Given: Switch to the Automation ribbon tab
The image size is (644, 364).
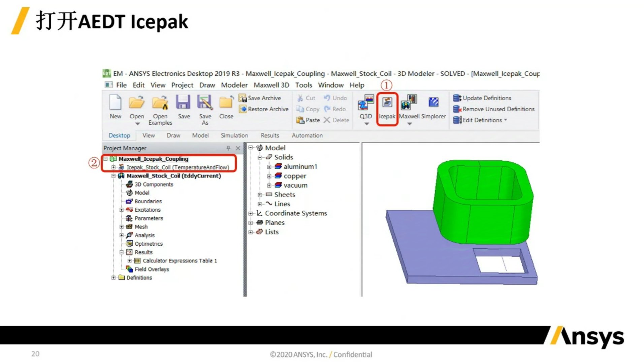Looking at the screenshot, I should point(307,135).
